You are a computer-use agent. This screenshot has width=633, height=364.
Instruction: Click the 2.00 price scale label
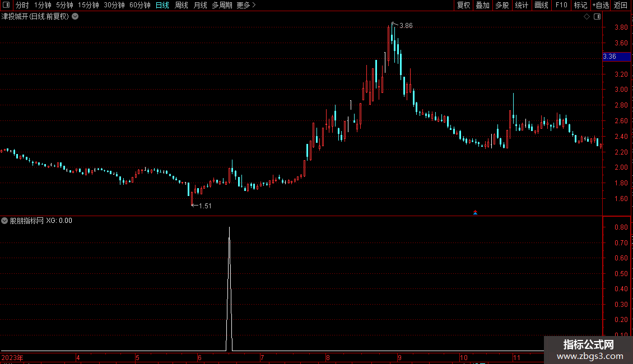click(x=621, y=167)
